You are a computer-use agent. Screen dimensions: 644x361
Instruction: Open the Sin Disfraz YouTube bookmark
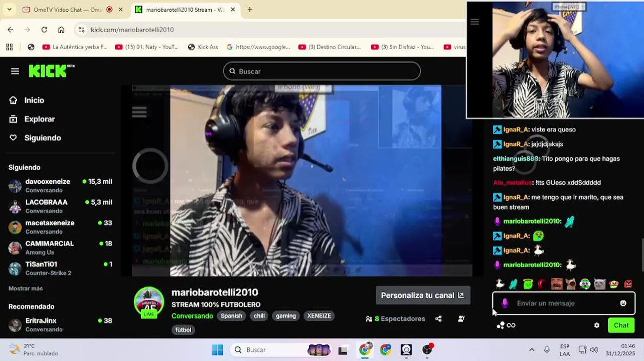pos(403,47)
